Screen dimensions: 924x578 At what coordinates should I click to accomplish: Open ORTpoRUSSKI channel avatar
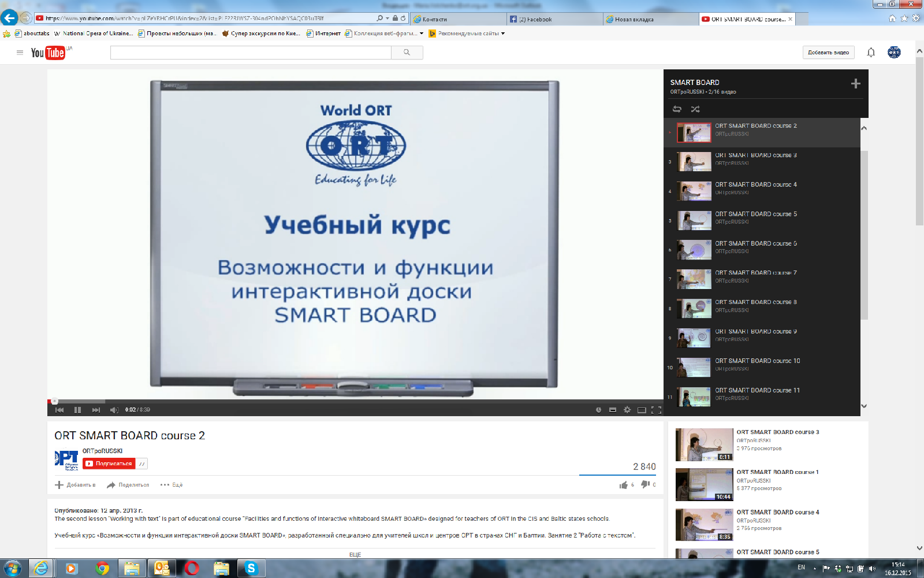66,460
